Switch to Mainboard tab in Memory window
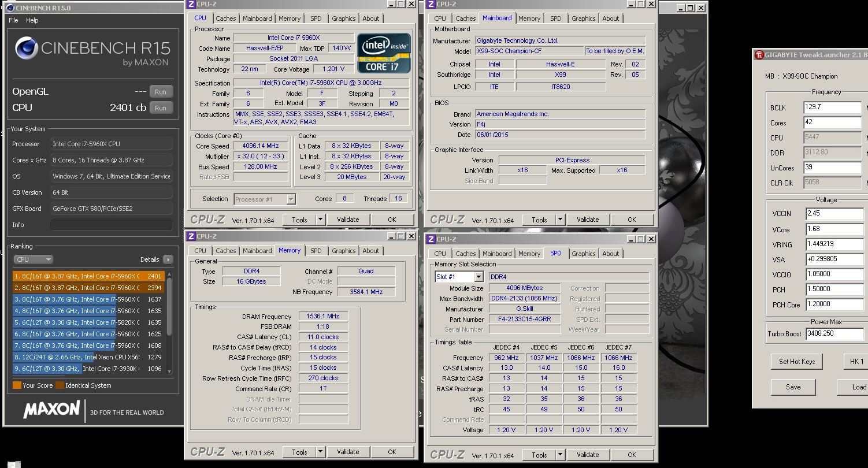 [257, 251]
